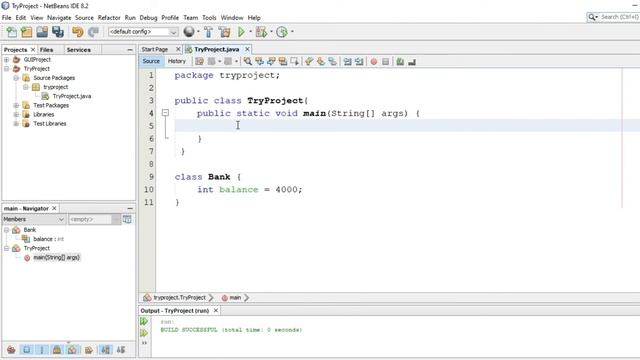Click the Search (Ctrl+I) field

coord(619,17)
